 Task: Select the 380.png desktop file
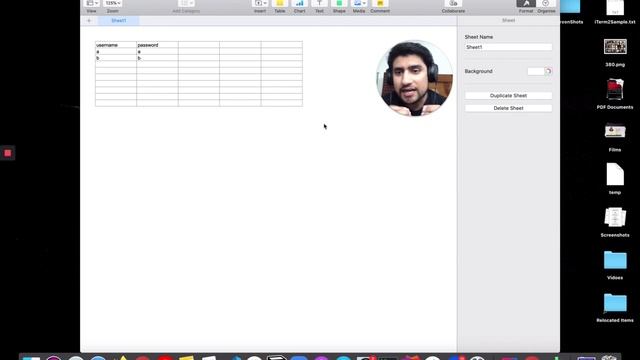pos(615,52)
